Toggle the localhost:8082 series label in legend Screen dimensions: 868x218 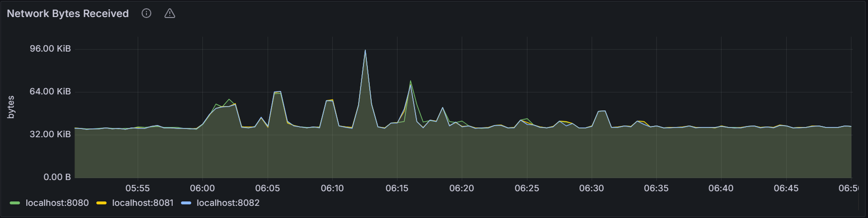pos(228,203)
